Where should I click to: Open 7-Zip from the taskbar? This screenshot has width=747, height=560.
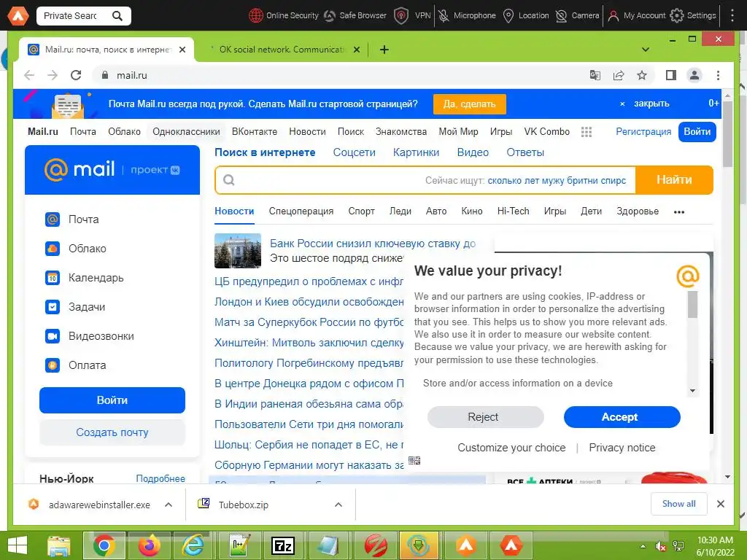pyautogui.click(x=283, y=545)
